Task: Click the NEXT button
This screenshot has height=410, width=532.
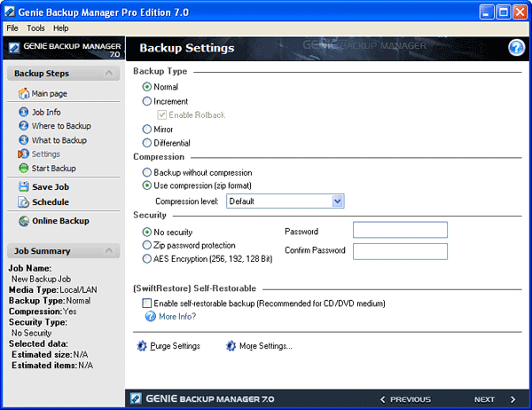Action: point(484,399)
